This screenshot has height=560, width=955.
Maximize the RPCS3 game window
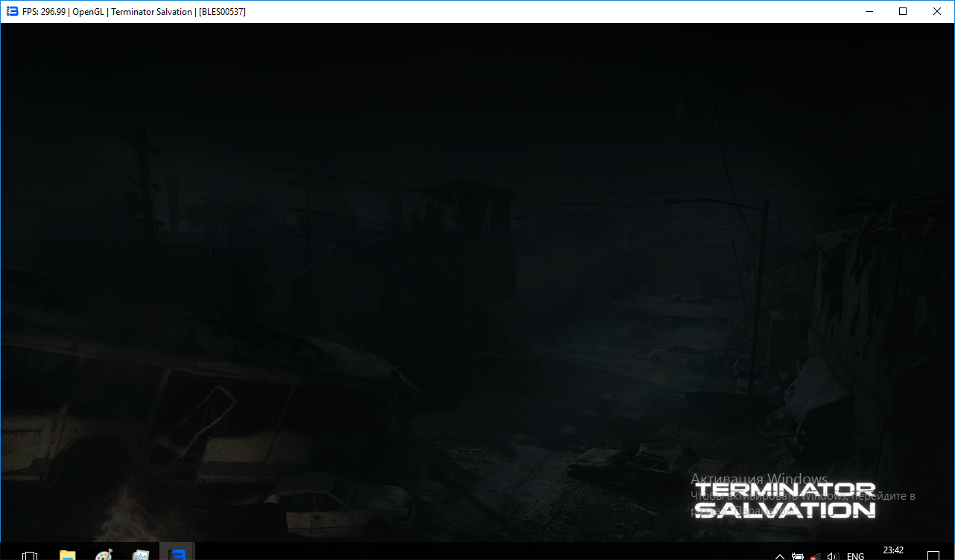pyautogui.click(x=903, y=11)
